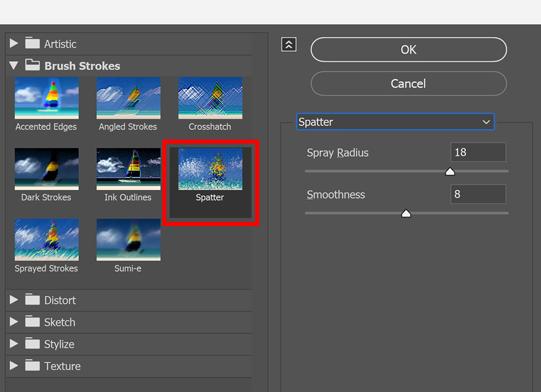Click the Crosshatch caption text

coord(210,127)
